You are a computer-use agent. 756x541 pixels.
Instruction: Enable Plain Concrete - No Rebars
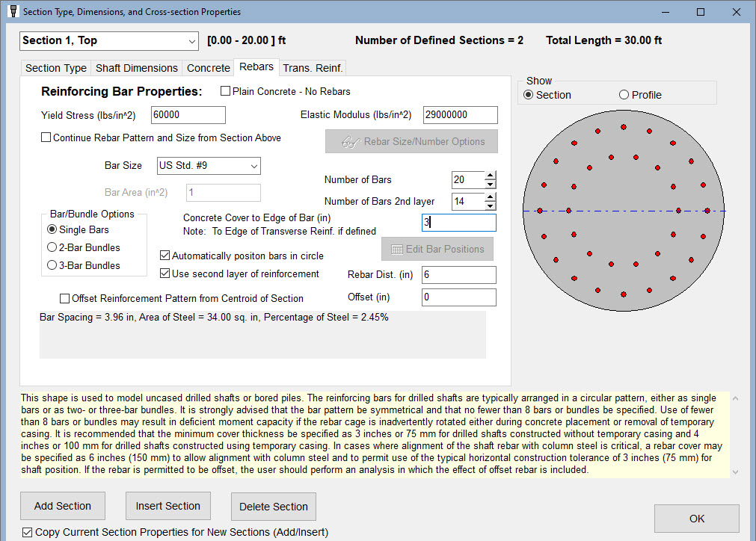(225, 91)
